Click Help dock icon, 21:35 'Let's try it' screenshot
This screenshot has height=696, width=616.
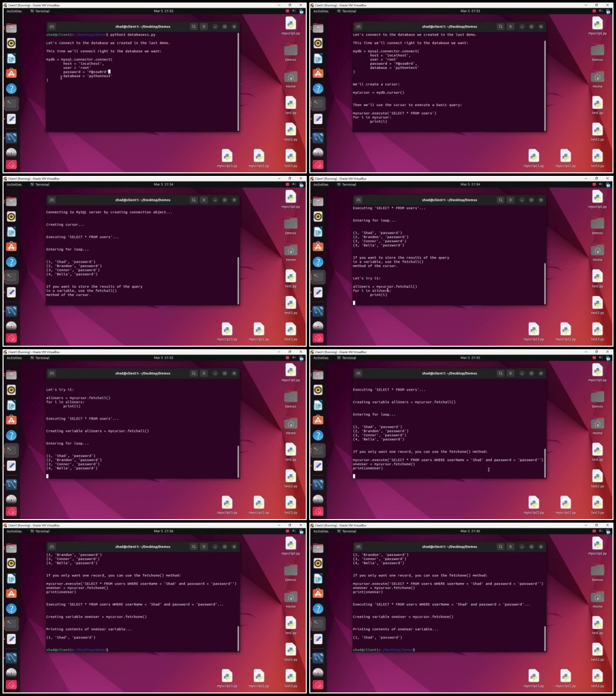[x=11, y=435]
